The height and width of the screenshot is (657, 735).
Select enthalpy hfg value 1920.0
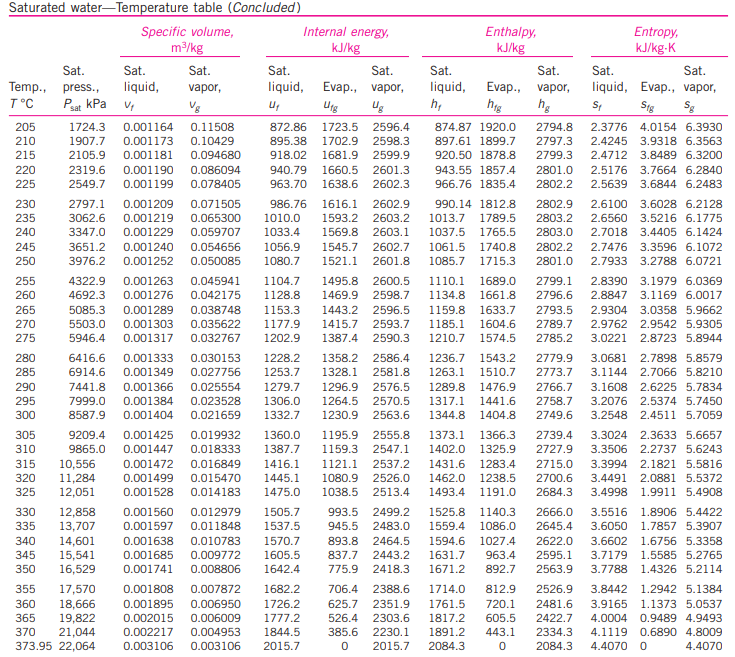(497, 127)
